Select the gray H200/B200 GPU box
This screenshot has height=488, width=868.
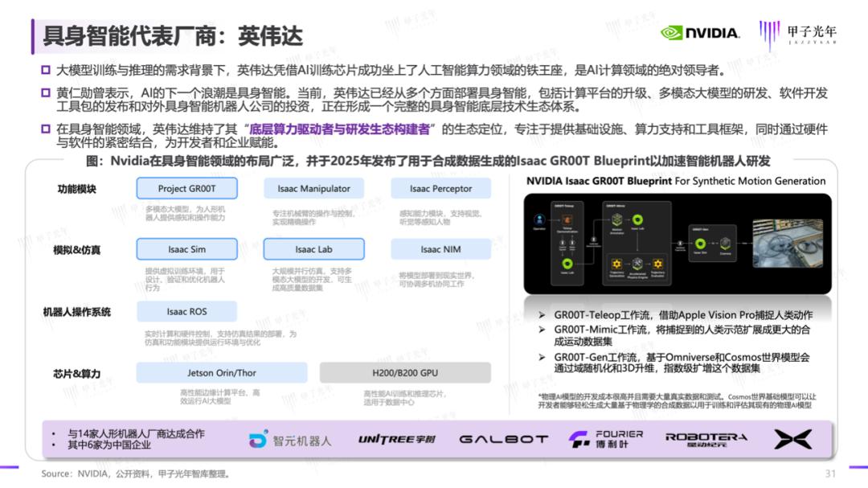405,373
